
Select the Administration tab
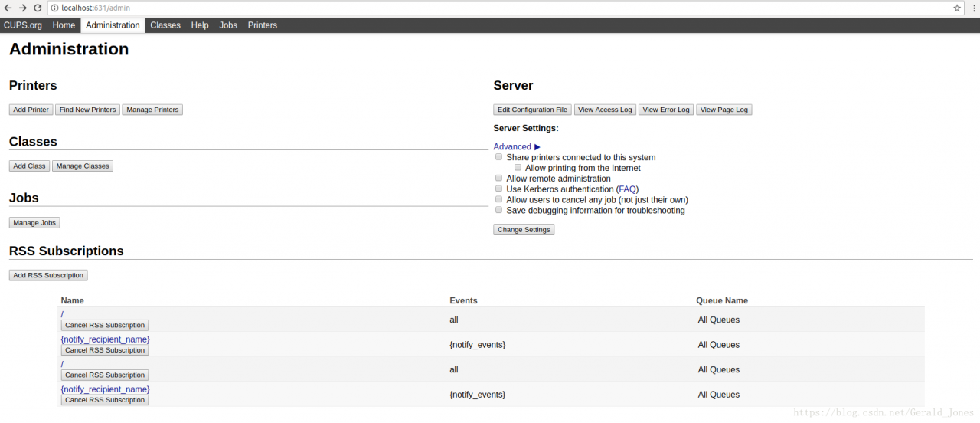coord(113,25)
